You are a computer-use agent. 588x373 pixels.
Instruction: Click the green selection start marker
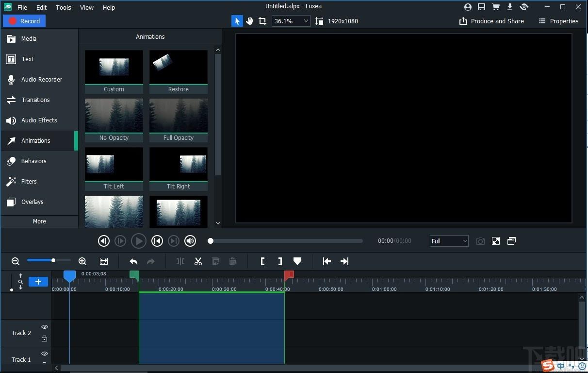135,275
